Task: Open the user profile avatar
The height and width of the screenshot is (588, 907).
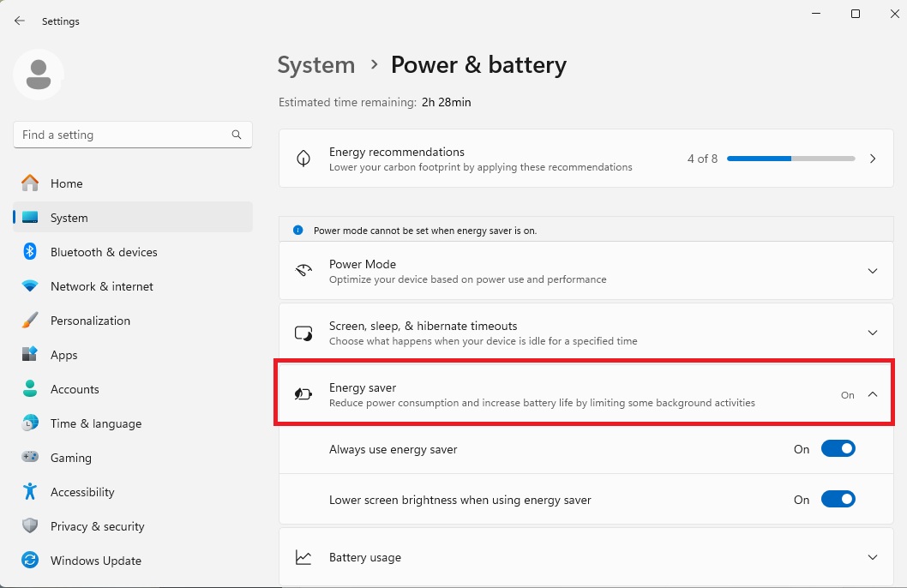Action: [x=39, y=75]
